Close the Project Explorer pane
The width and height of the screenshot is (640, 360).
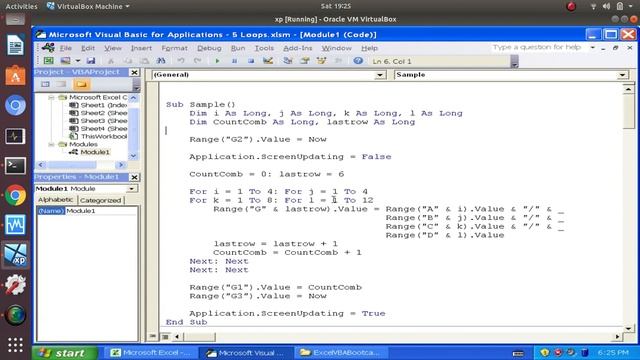point(134,72)
